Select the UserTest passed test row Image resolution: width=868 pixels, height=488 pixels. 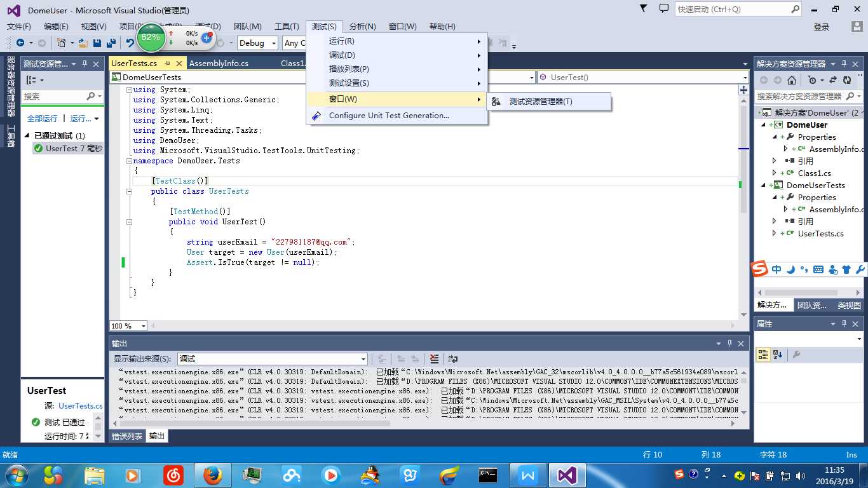pyautogui.click(x=68, y=148)
